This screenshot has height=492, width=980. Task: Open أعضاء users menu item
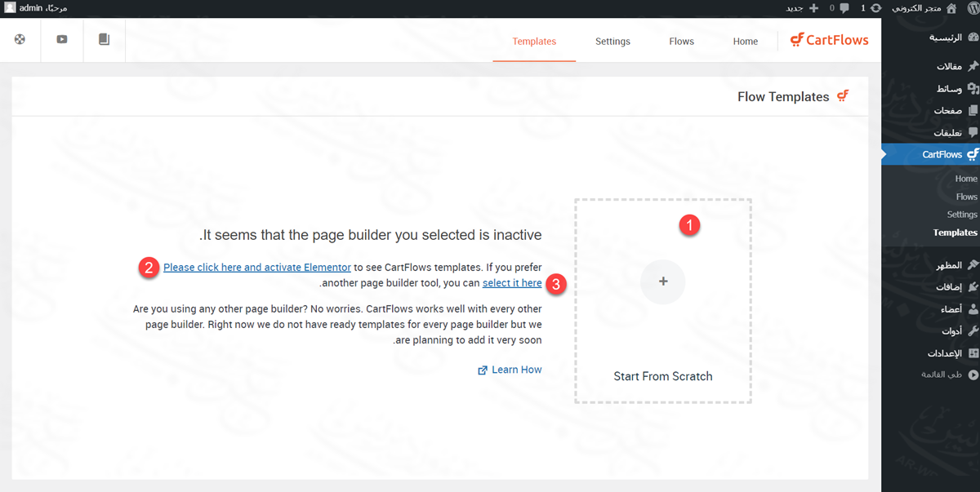pos(930,309)
